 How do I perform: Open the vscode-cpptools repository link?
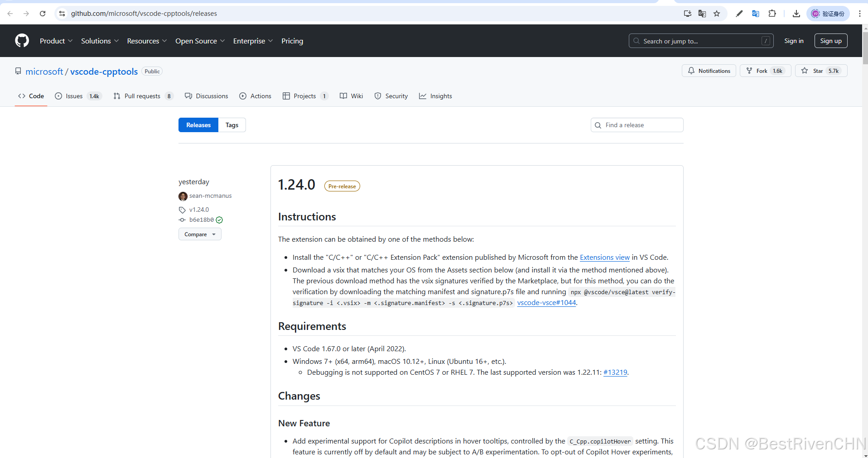104,72
